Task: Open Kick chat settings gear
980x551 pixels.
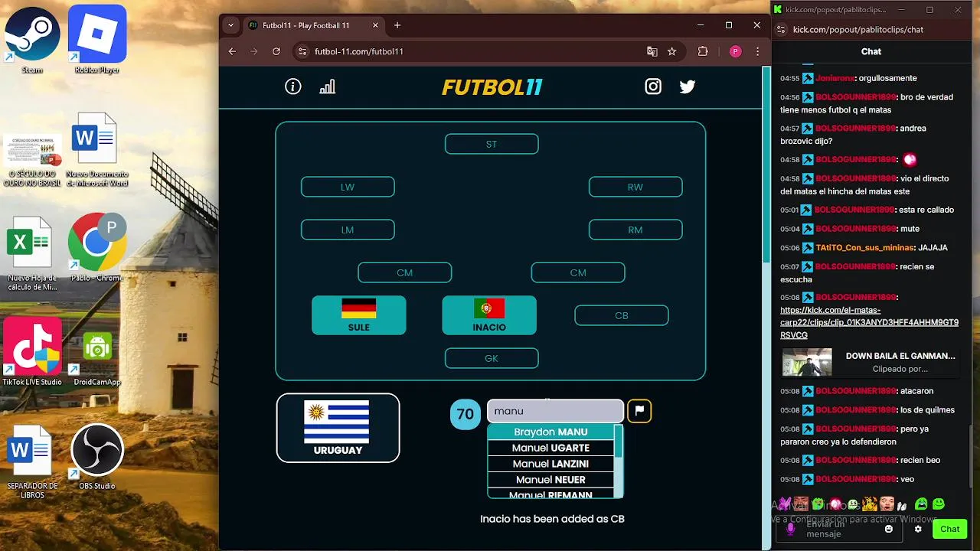Action: (918, 529)
